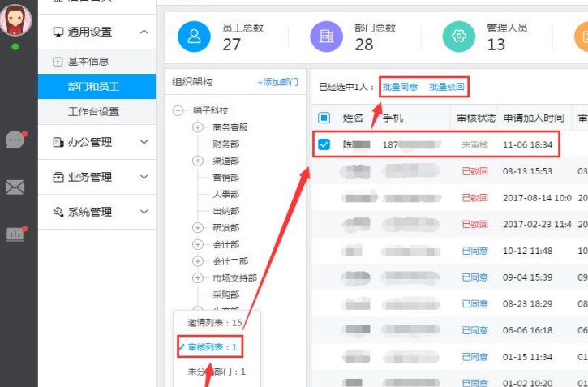588x387 pixels.
Task: Open the chat messages bubble icon
Action: [15, 140]
